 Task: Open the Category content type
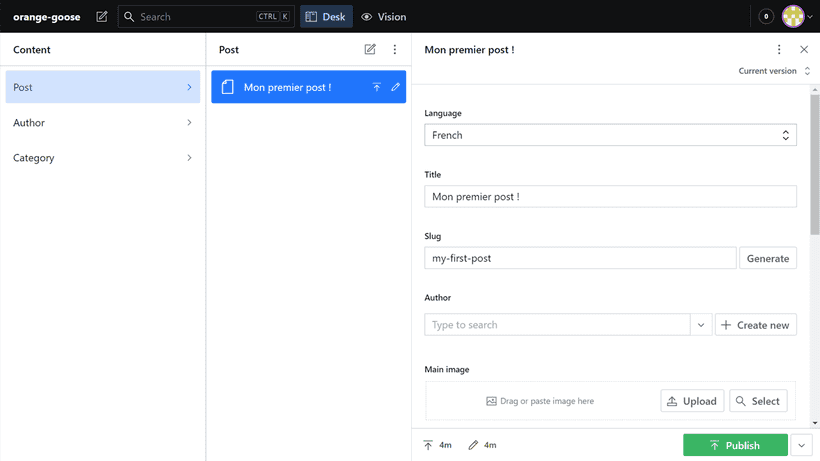[102, 157]
